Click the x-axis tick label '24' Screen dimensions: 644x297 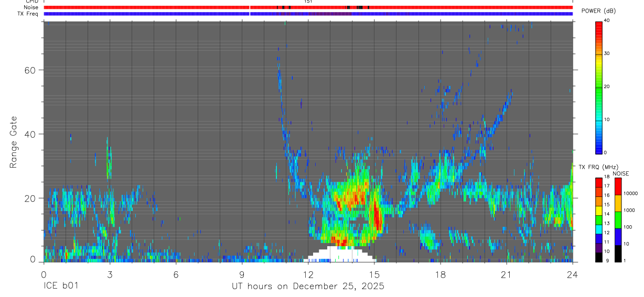pyautogui.click(x=573, y=274)
